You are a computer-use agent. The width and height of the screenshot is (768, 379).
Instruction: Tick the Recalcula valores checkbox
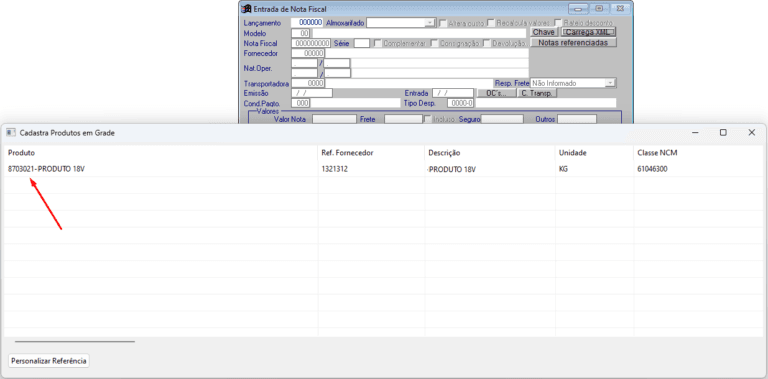(x=491, y=23)
